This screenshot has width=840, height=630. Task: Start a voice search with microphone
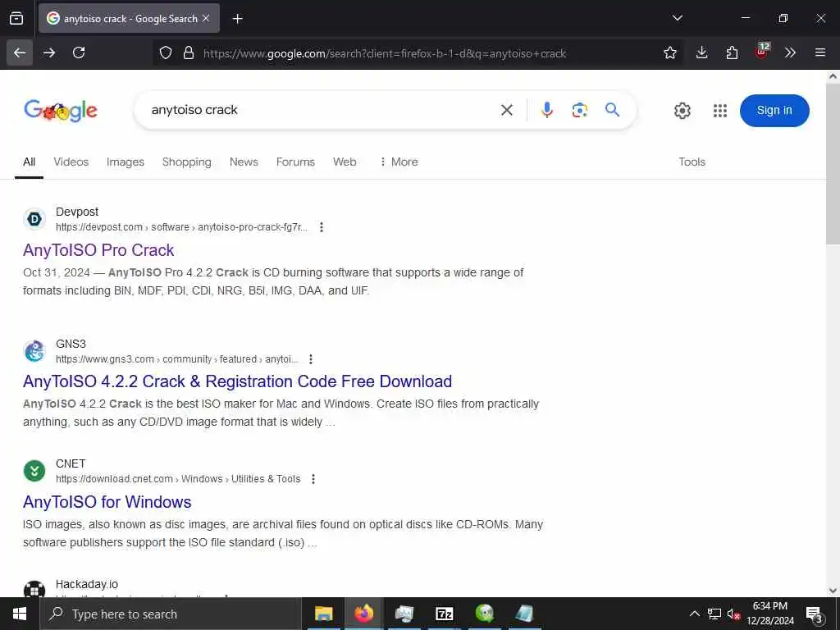546,110
